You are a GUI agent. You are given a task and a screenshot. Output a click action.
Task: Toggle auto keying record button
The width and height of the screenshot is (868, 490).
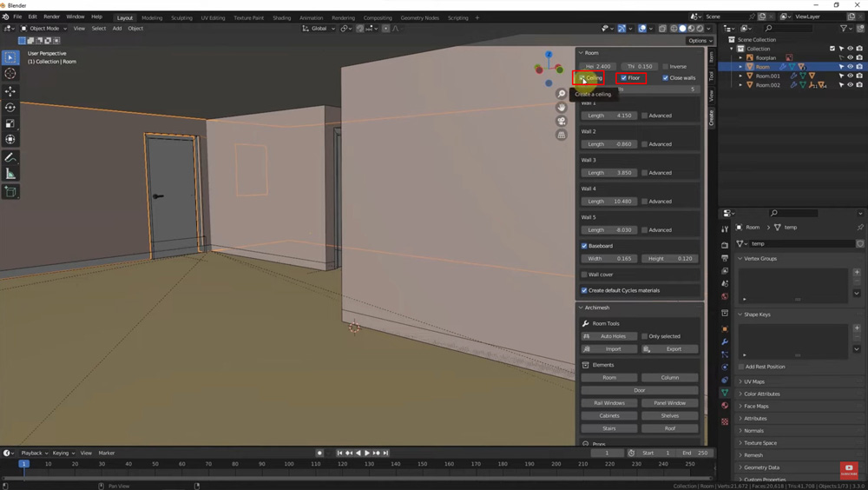[x=319, y=453]
